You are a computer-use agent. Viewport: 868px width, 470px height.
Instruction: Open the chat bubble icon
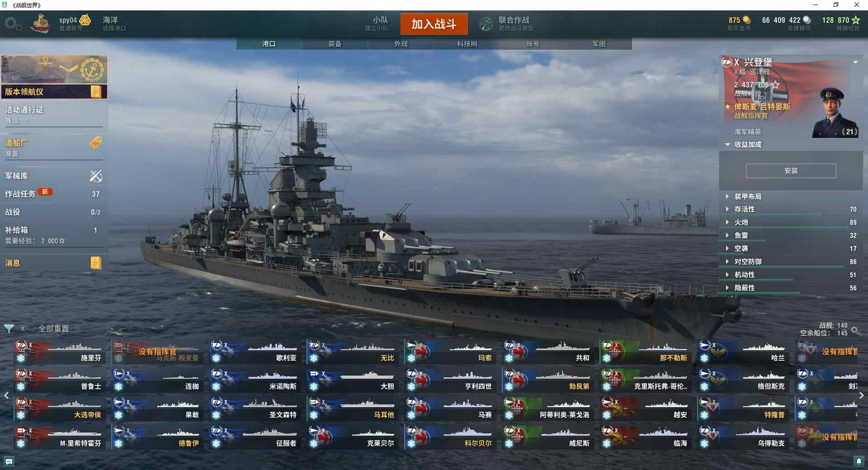click(x=9, y=461)
